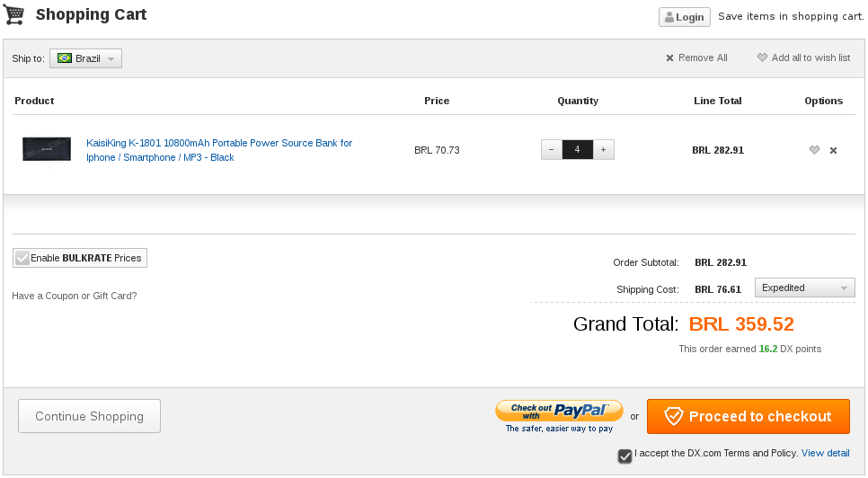Click Proceed to checkout

(748, 416)
